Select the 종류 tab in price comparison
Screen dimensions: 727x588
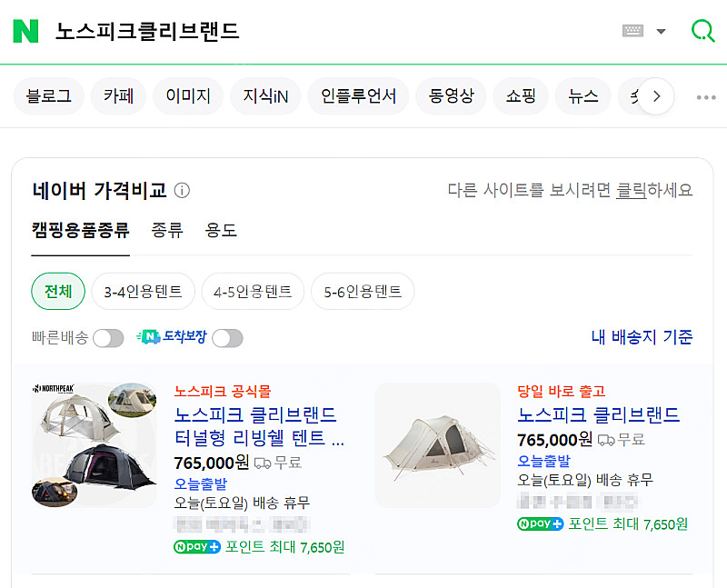click(x=166, y=231)
